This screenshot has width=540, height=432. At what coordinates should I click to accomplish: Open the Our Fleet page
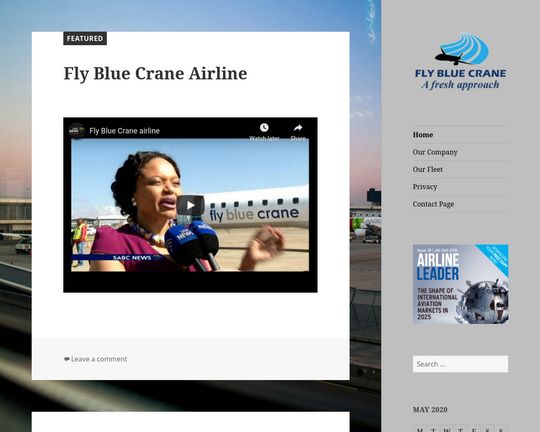pos(428,169)
